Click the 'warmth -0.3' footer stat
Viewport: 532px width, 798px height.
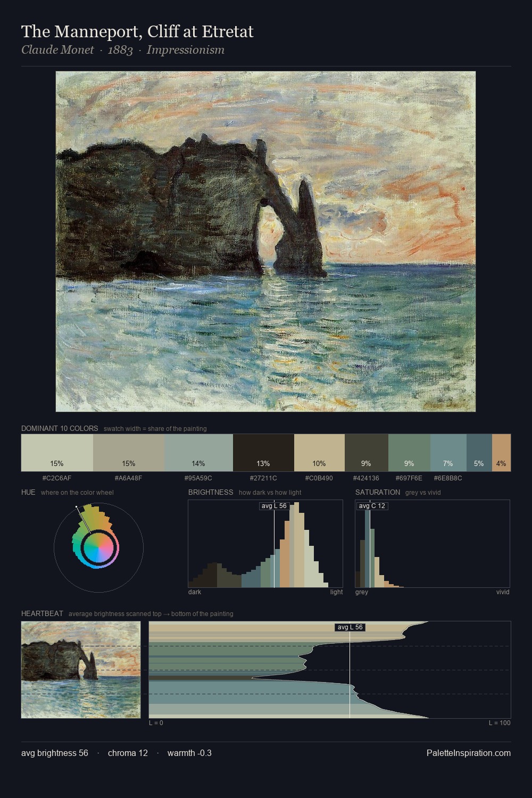pos(189,753)
